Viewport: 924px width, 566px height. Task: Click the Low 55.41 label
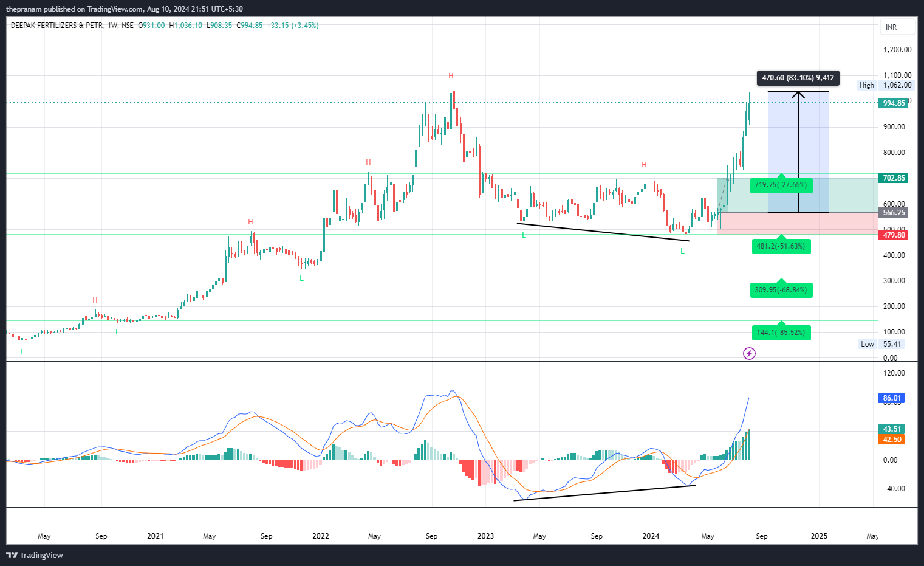point(881,344)
